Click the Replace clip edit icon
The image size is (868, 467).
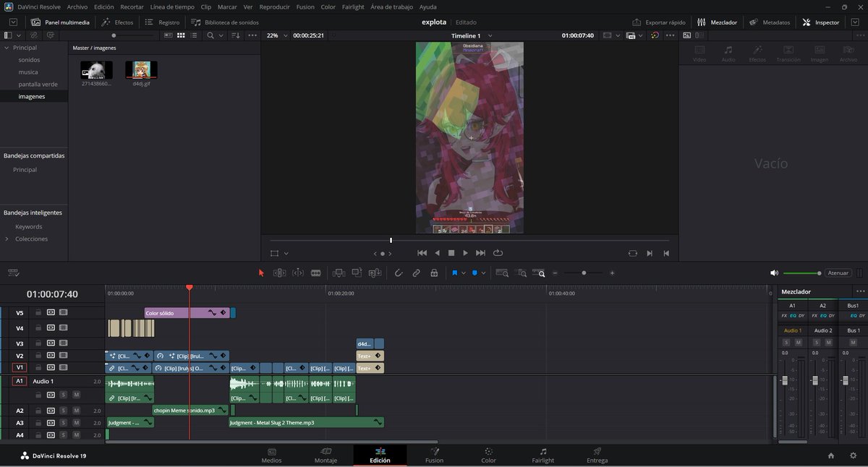(375, 273)
